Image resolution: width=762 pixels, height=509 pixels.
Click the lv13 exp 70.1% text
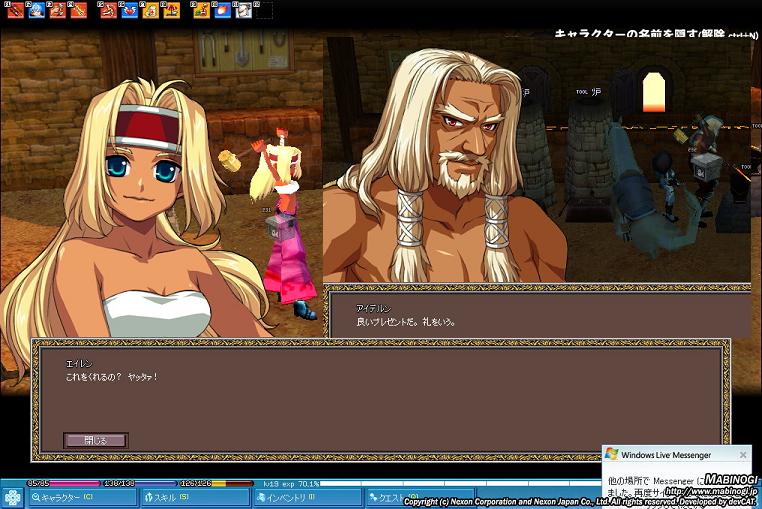coord(291,484)
